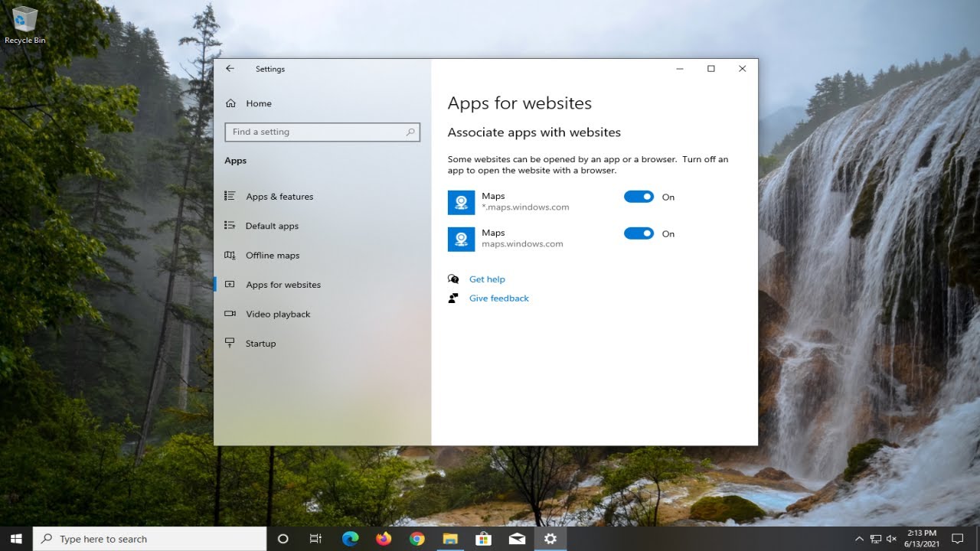Click the Startup sidebar icon
The width and height of the screenshot is (980, 551).
point(230,343)
